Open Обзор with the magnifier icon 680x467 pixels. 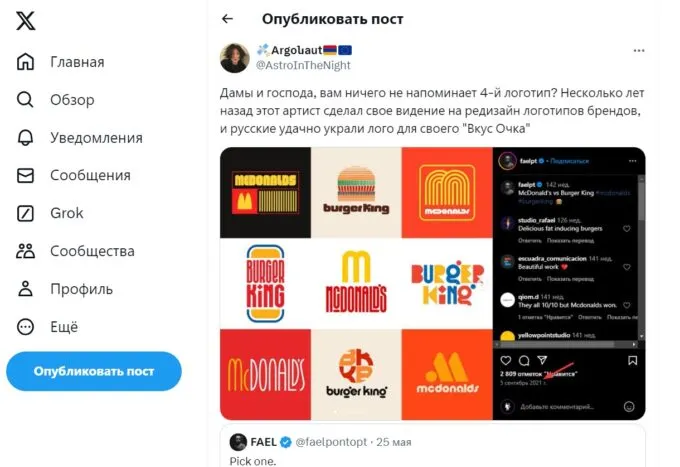point(27,100)
